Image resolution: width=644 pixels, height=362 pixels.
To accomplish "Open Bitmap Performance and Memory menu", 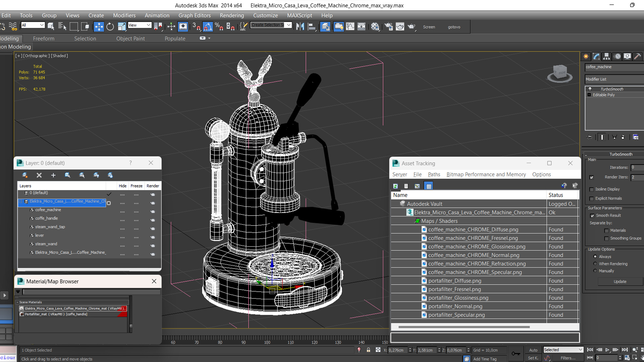I will 486,174.
